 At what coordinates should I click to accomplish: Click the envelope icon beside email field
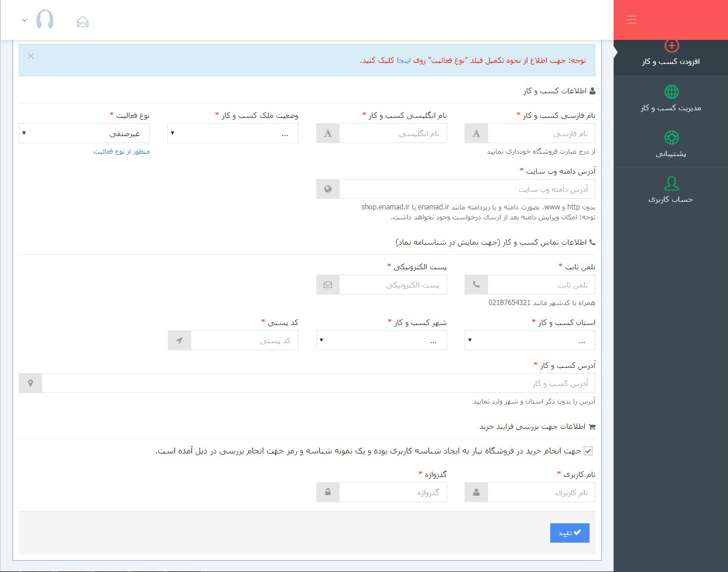click(x=328, y=285)
